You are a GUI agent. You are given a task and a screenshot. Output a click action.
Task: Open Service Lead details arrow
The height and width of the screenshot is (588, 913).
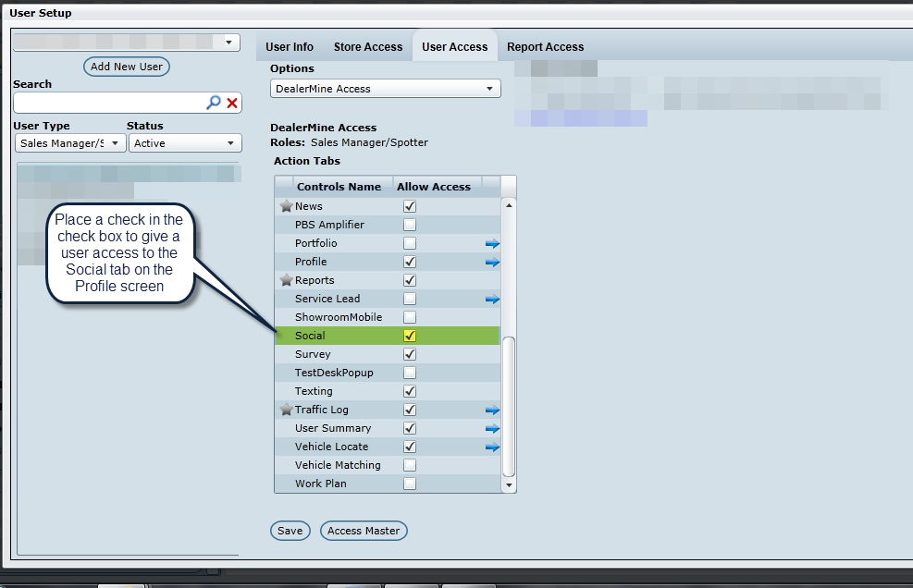[492, 299]
